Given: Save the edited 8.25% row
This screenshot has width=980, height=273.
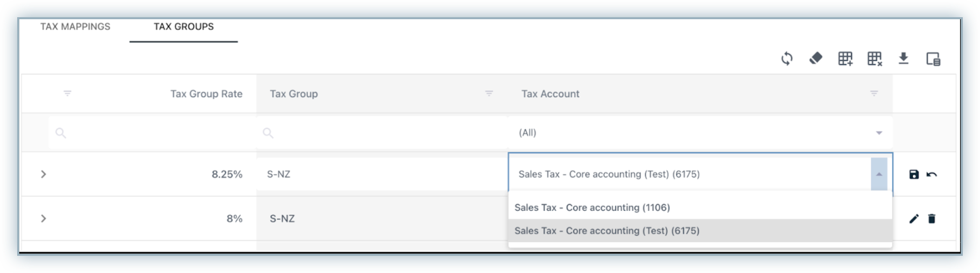Looking at the screenshot, I should coord(914,174).
